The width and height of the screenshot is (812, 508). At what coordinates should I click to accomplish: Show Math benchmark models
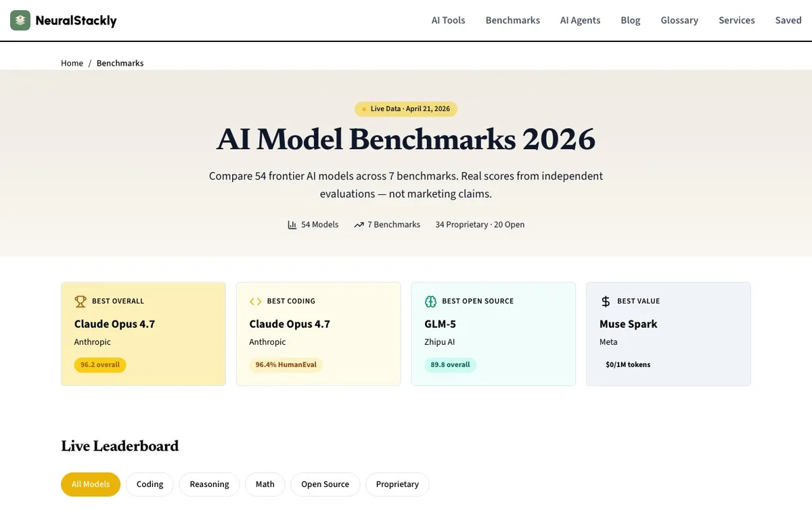[265, 484]
